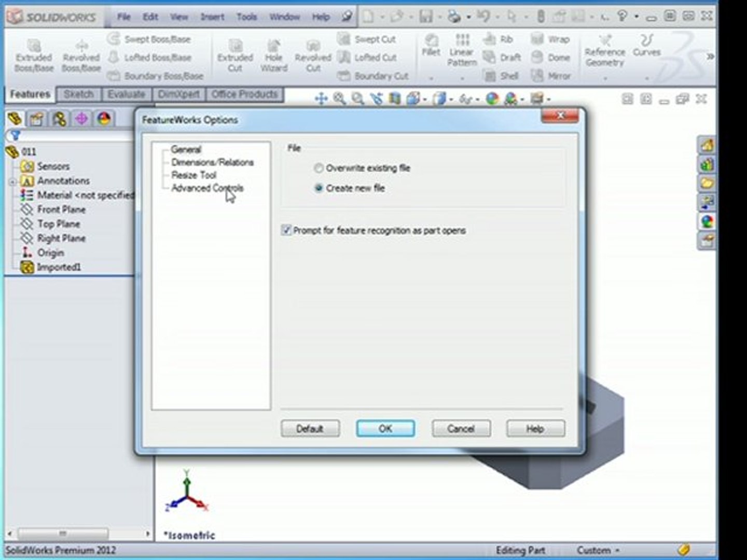Open the Appearances task pane tab
This screenshot has height=560, width=747.
tap(706, 222)
